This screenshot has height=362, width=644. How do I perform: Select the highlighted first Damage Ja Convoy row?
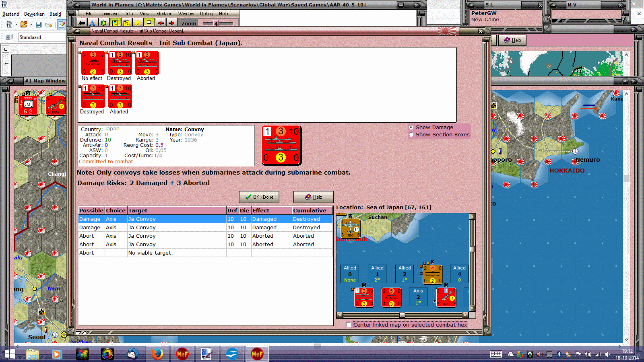tap(205, 219)
